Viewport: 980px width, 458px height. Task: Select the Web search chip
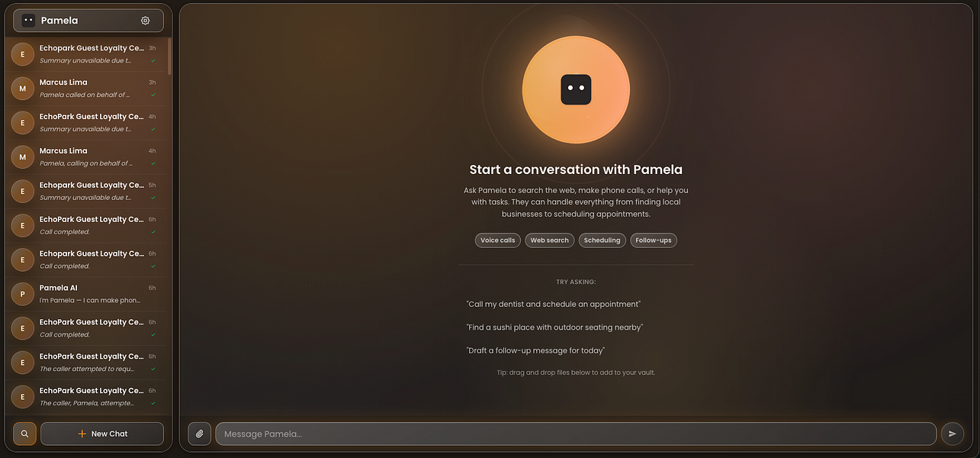click(550, 240)
